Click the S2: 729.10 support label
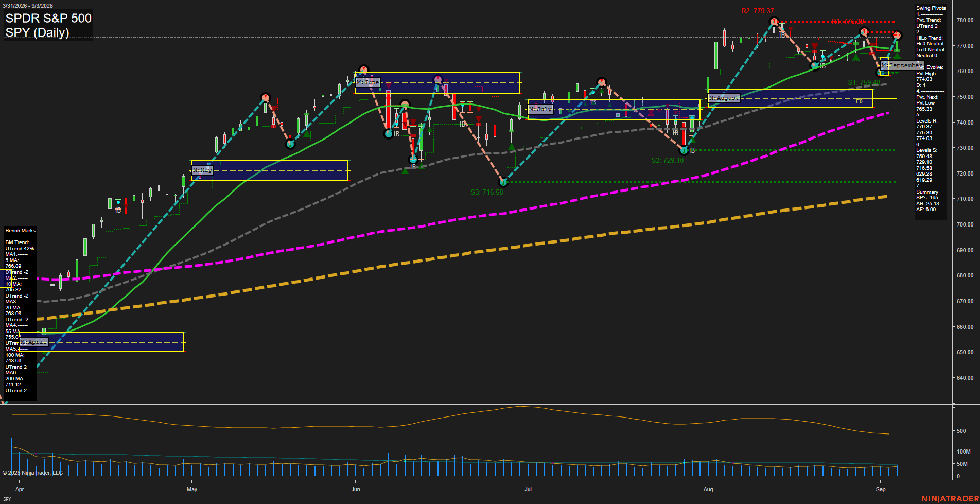Image resolution: width=980 pixels, height=504 pixels. click(667, 160)
